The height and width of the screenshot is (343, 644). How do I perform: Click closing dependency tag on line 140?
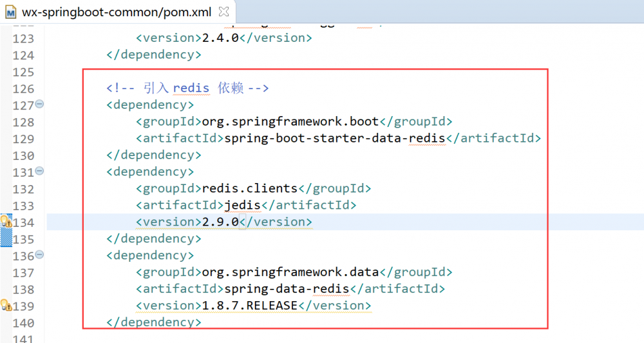(x=154, y=322)
